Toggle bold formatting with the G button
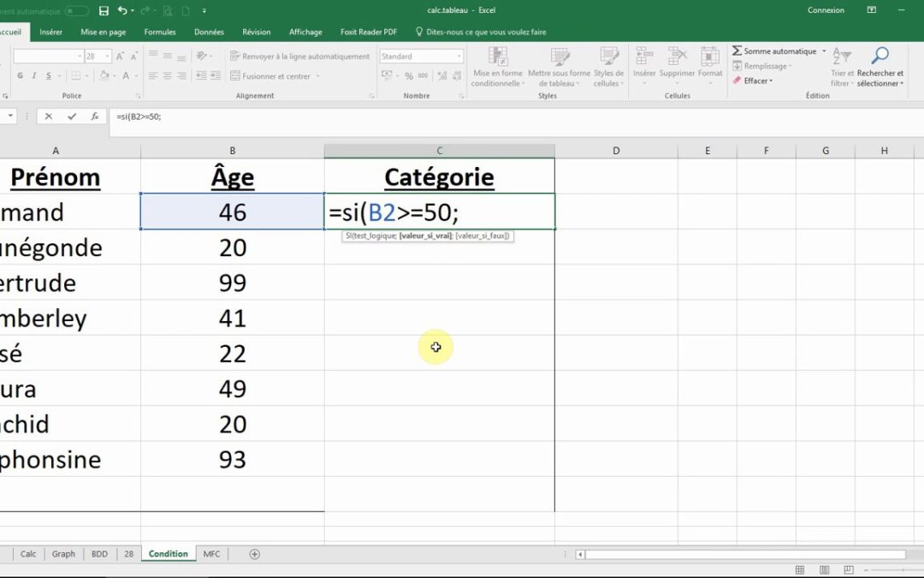This screenshot has height=578, width=924. coord(20,74)
